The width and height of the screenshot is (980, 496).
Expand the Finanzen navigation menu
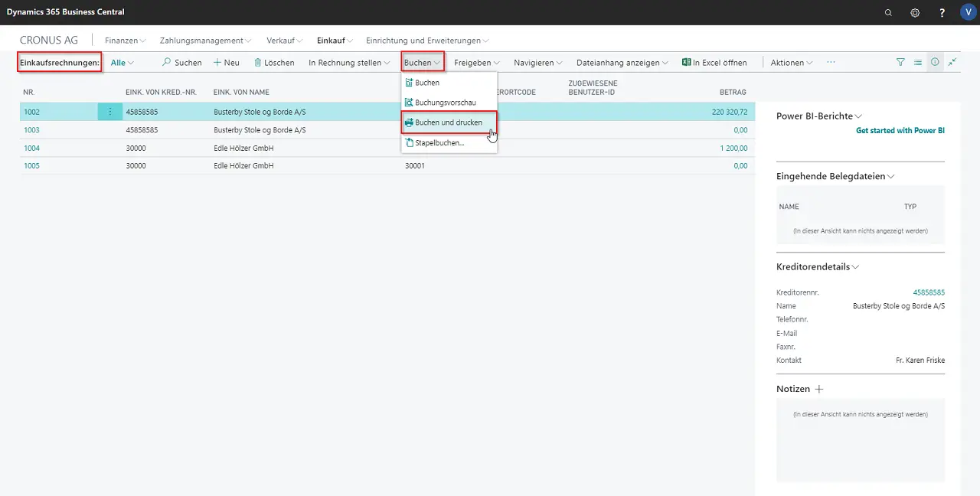(125, 41)
